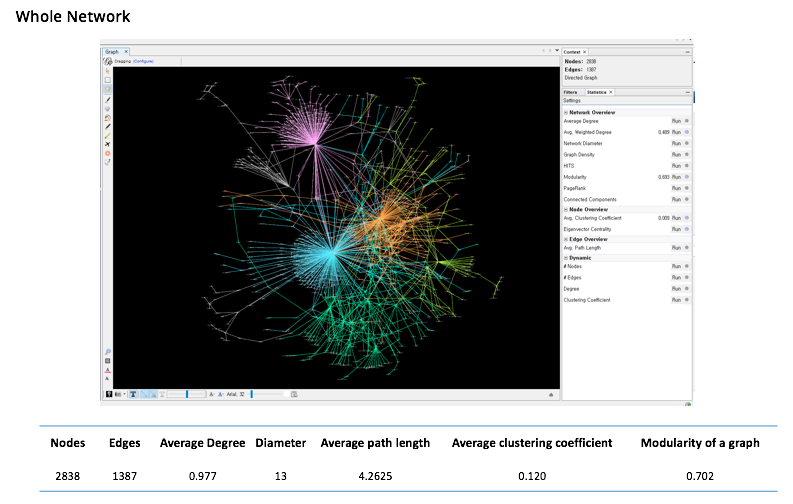The width and height of the screenshot is (793, 504).
Task: Select the painter brush tool
Action: tap(107, 101)
